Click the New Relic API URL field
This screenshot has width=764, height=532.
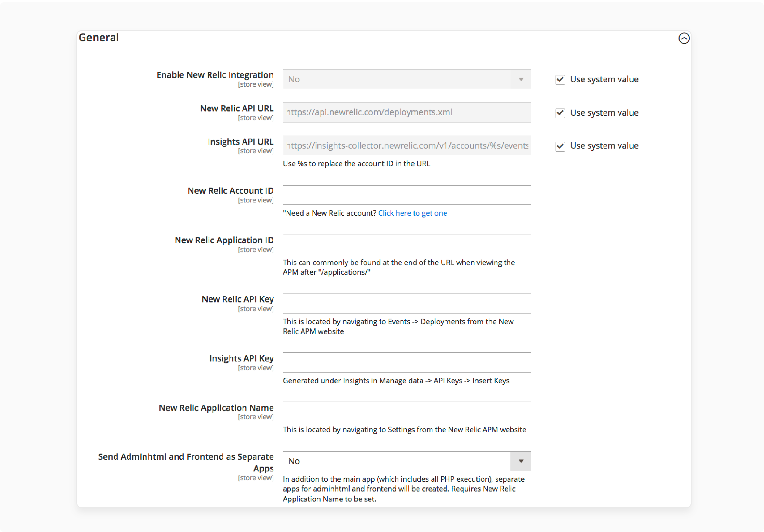[x=407, y=113]
